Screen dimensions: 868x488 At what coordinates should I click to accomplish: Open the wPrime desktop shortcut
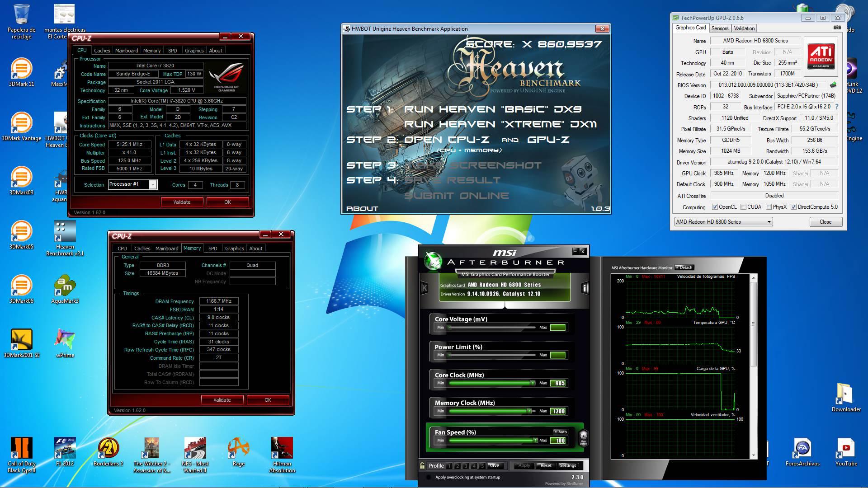(x=65, y=343)
